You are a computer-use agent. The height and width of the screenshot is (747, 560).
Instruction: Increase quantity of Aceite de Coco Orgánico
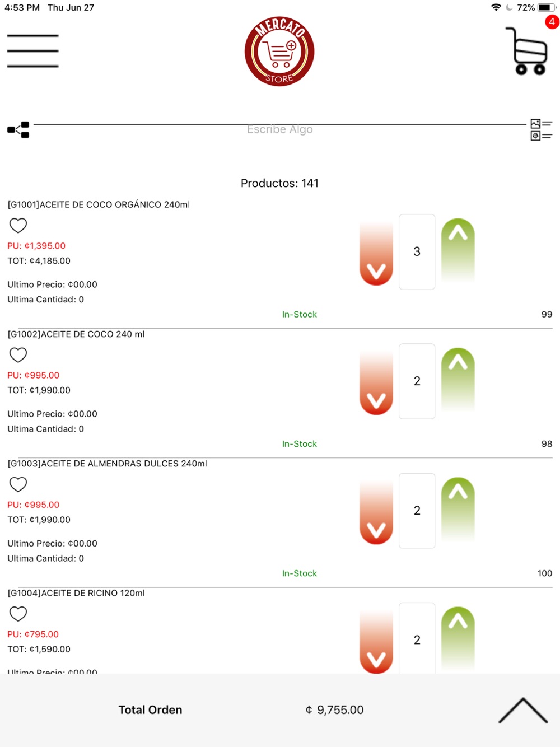(458, 249)
